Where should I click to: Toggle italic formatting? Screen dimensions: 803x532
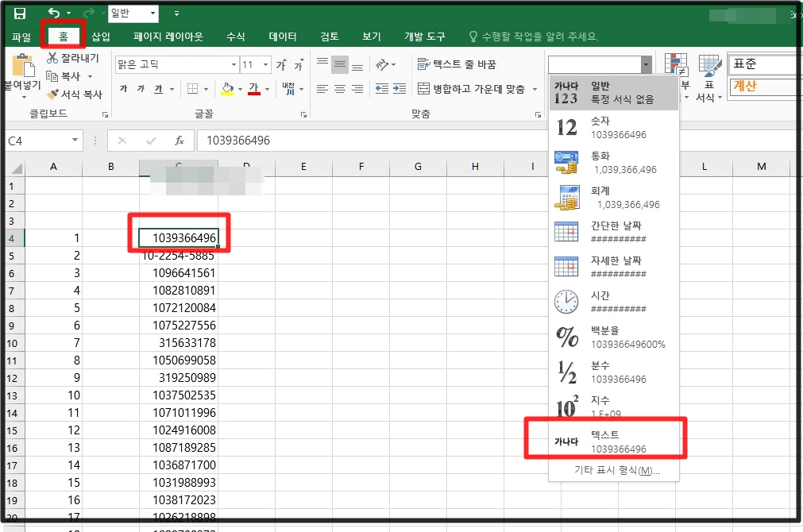141,89
